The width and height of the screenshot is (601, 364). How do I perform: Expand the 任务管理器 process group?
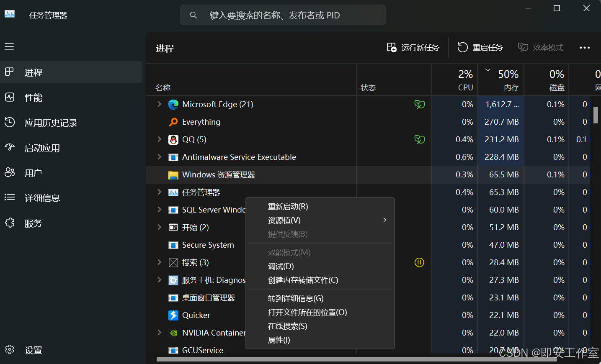coord(159,192)
